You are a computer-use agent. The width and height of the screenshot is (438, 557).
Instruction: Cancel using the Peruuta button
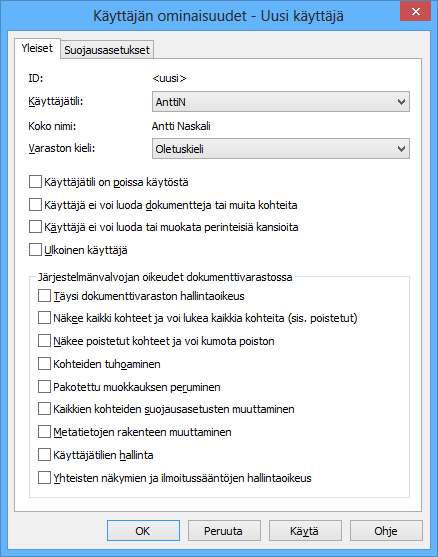click(224, 531)
